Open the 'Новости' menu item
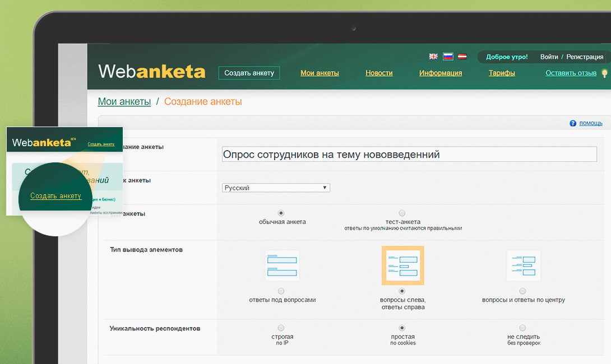The image size is (611, 364). [379, 73]
